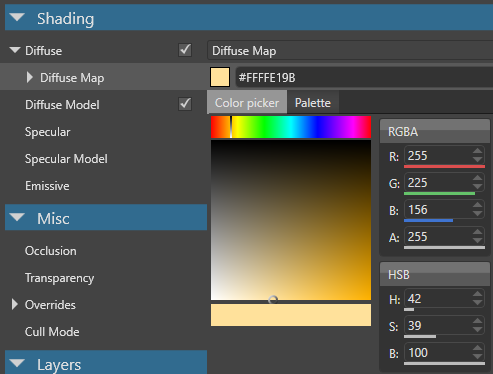Adjust the red channel slider bar
This screenshot has width=493, height=374.
click(444, 166)
